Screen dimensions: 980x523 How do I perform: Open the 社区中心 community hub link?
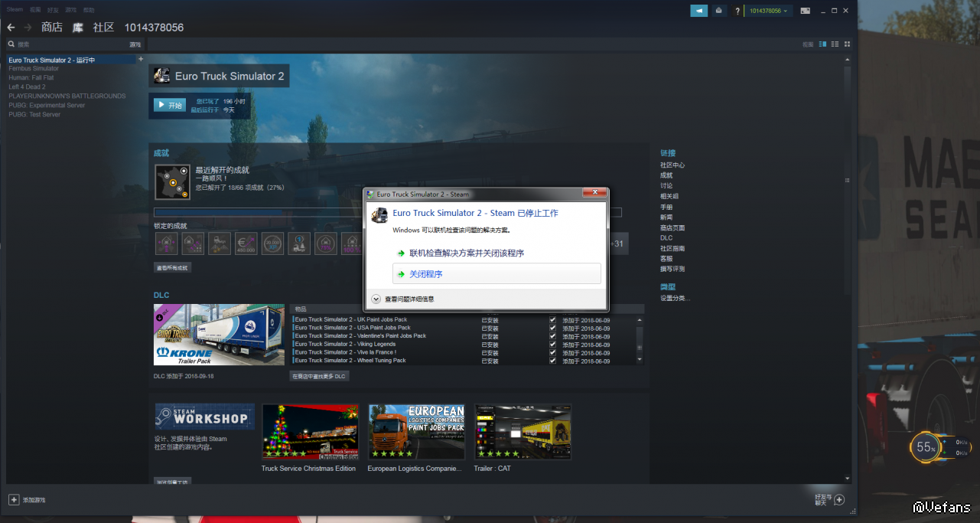click(x=672, y=165)
